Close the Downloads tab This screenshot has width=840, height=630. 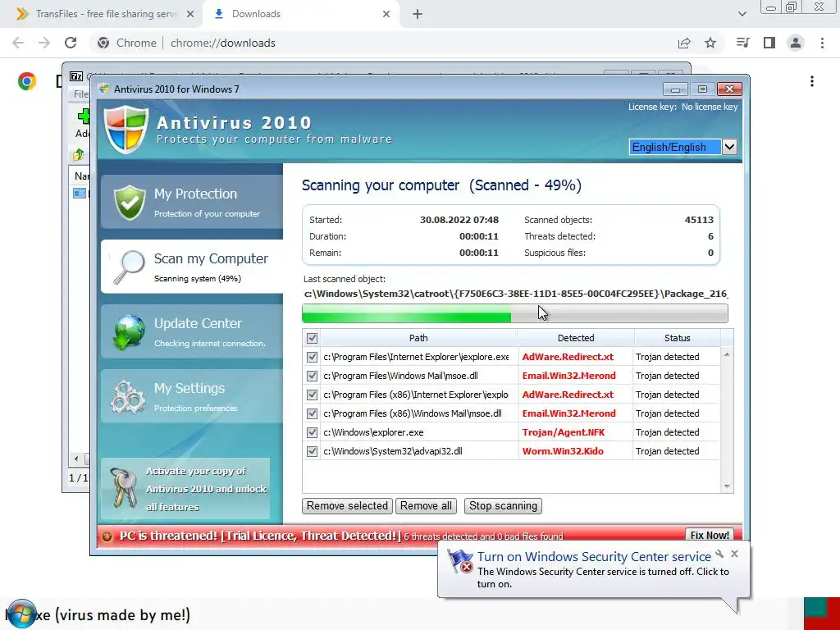pos(386,14)
